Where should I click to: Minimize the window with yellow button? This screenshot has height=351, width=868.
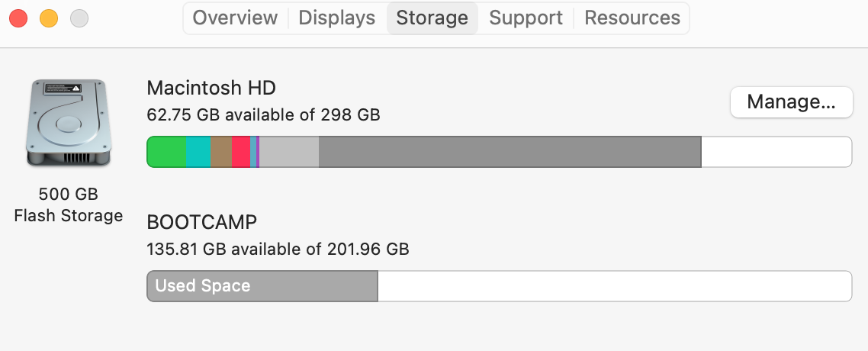pyautogui.click(x=49, y=18)
